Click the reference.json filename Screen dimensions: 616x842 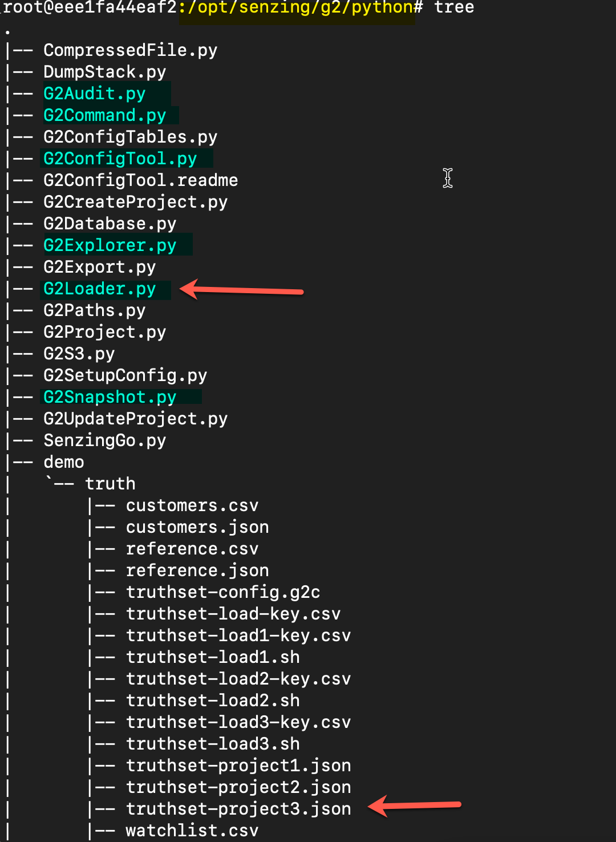tap(197, 570)
